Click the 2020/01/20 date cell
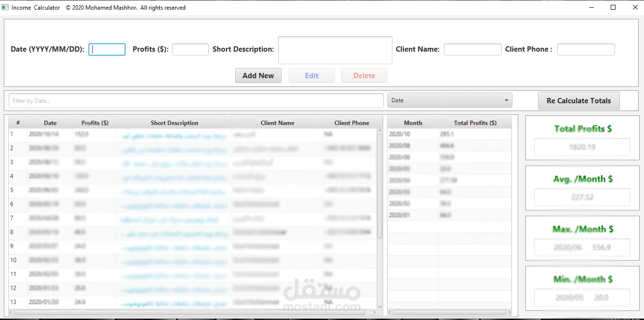The image size is (644, 320). point(50,302)
